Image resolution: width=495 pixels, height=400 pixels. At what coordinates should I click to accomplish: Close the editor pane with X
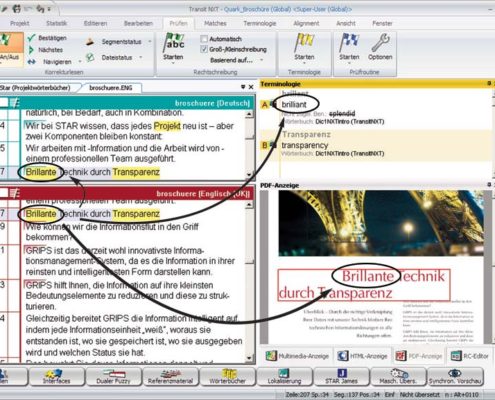(251, 87)
